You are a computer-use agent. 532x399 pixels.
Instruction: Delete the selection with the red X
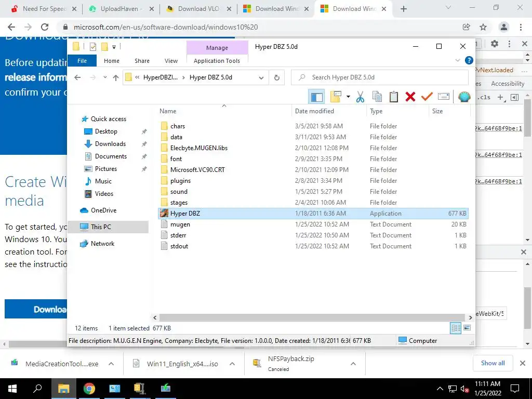pos(410,97)
